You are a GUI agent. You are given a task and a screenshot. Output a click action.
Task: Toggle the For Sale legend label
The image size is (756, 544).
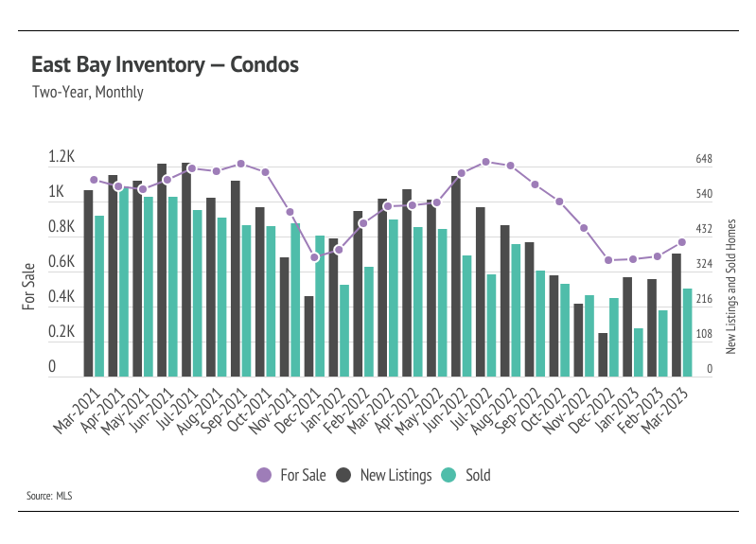pos(303,476)
